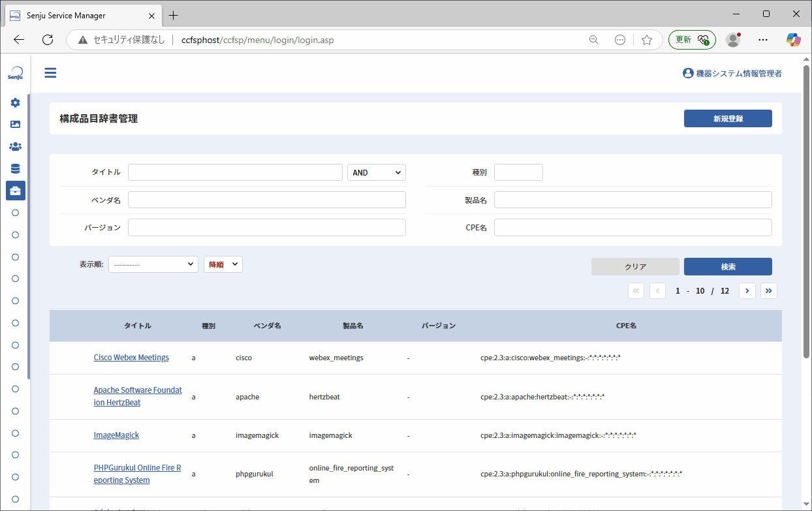Viewport: 812px width, 511px height.
Task: Open the Copilot icon in the browser toolbar
Action: (x=794, y=40)
